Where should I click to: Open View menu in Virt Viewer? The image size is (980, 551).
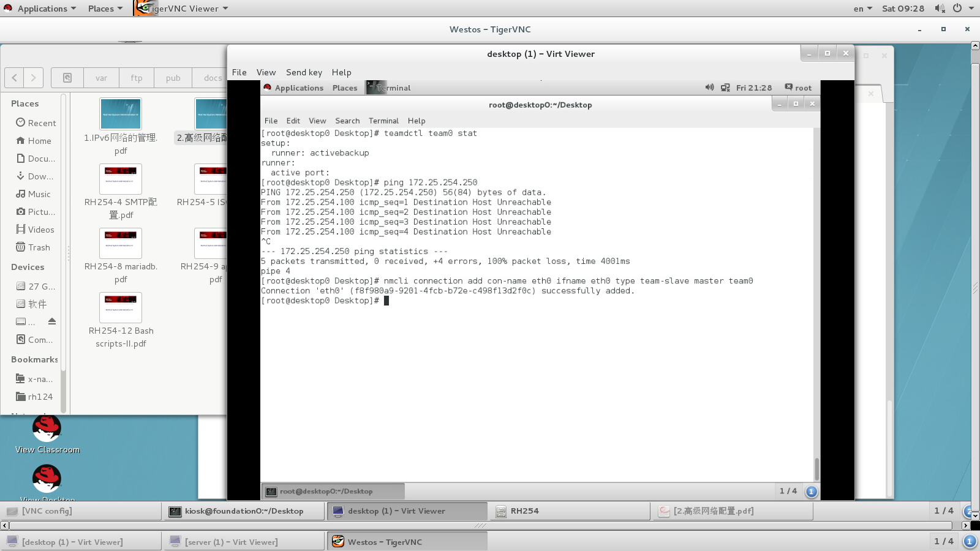coord(266,72)
